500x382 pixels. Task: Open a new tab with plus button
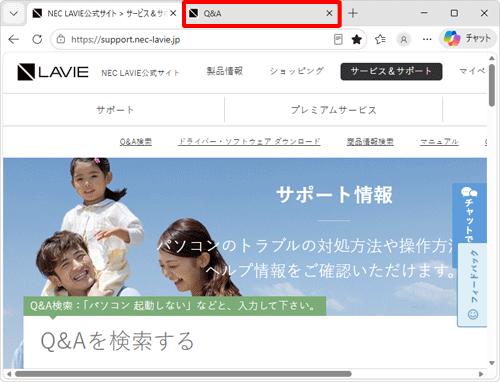coord(353,13)
